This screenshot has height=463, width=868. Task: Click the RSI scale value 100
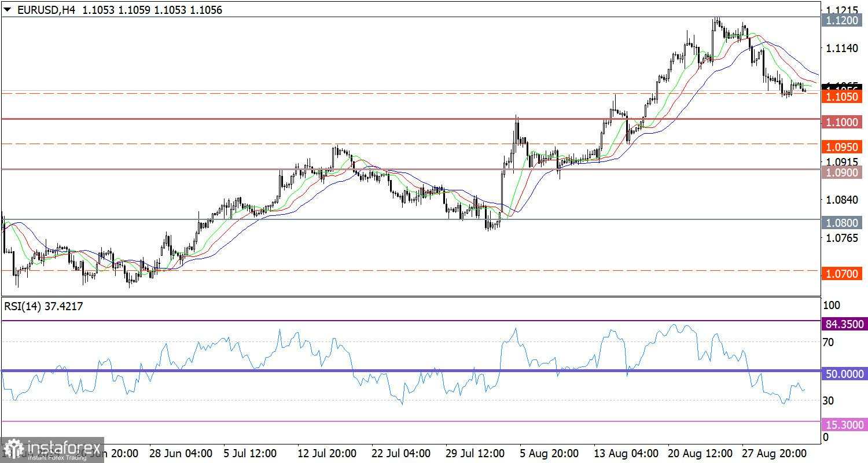pyautogui.click(x=830, y=305)
